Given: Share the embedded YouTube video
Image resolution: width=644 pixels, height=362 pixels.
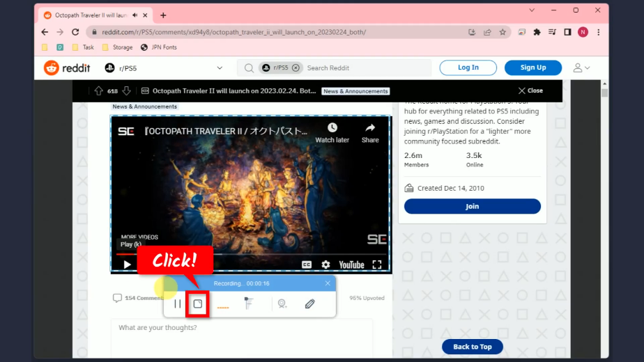Looking at the screenshot, I should coord(370,133).
